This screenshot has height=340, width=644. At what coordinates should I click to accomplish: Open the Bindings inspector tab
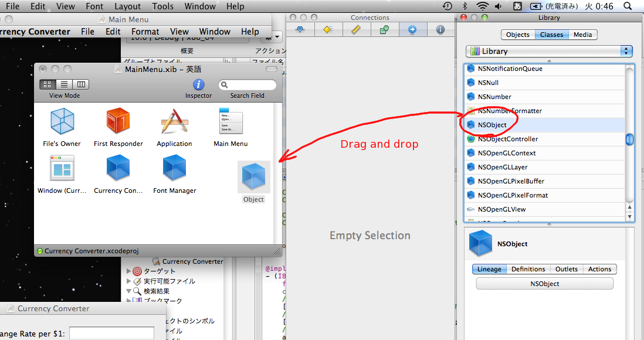coord(384,29)
